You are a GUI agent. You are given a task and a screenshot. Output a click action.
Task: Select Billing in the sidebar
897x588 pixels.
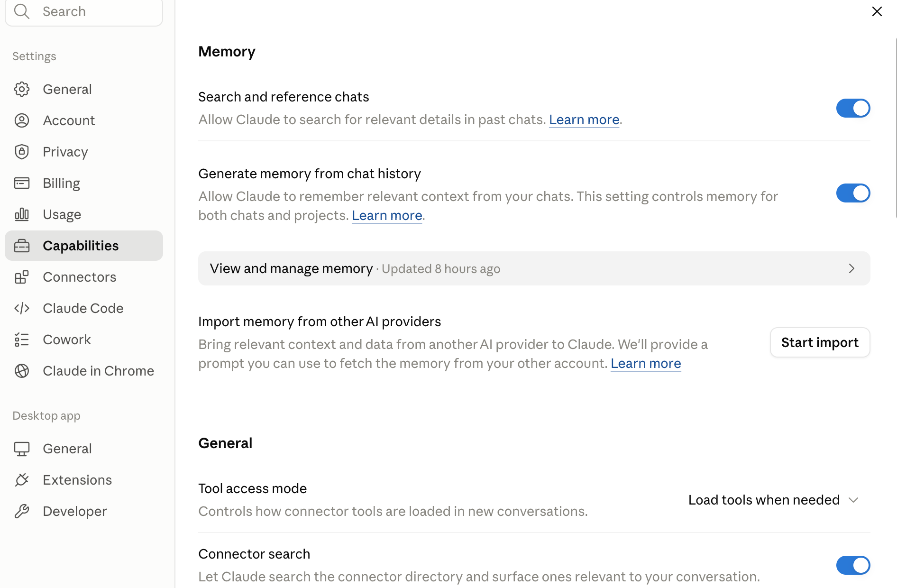[84, 183]
